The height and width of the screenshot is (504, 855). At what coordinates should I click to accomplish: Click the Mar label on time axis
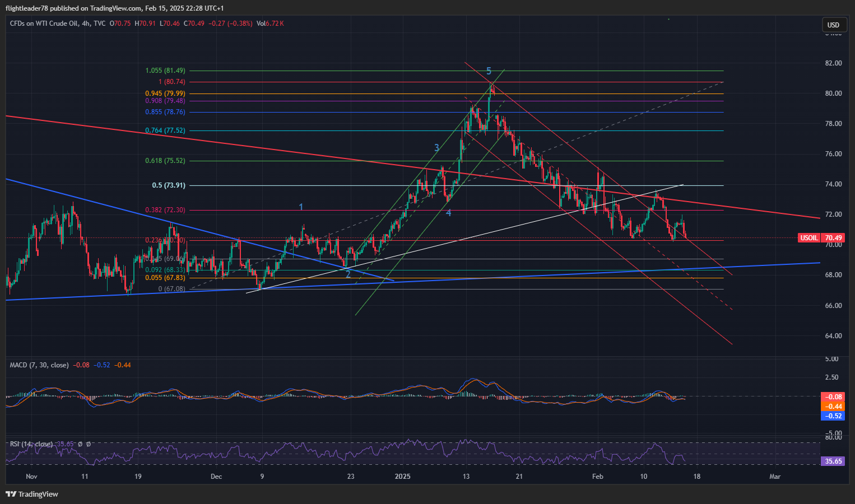point(775,477)
